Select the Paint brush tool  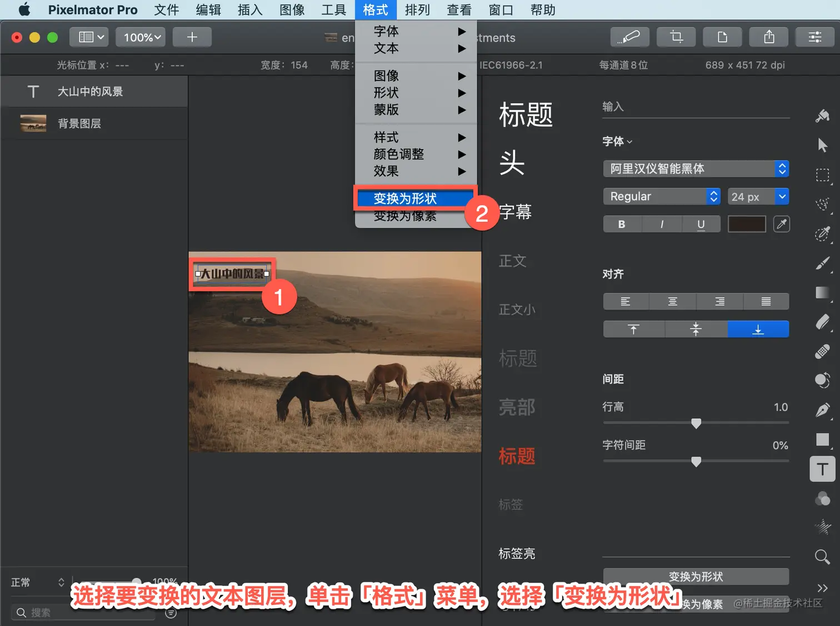point(823,263)
